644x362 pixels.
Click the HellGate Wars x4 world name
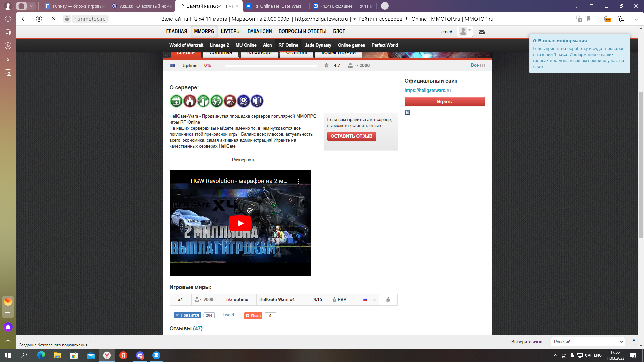pyautogui.click(x=277, y=300)
